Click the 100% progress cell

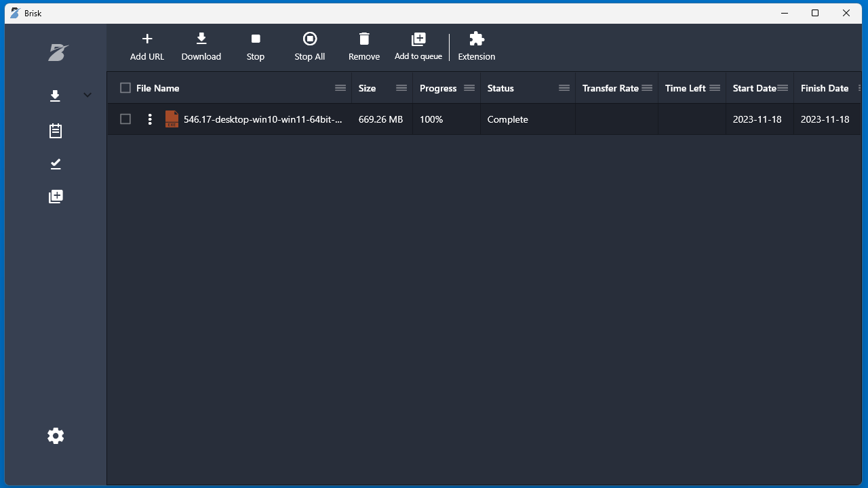pos(431,119)
